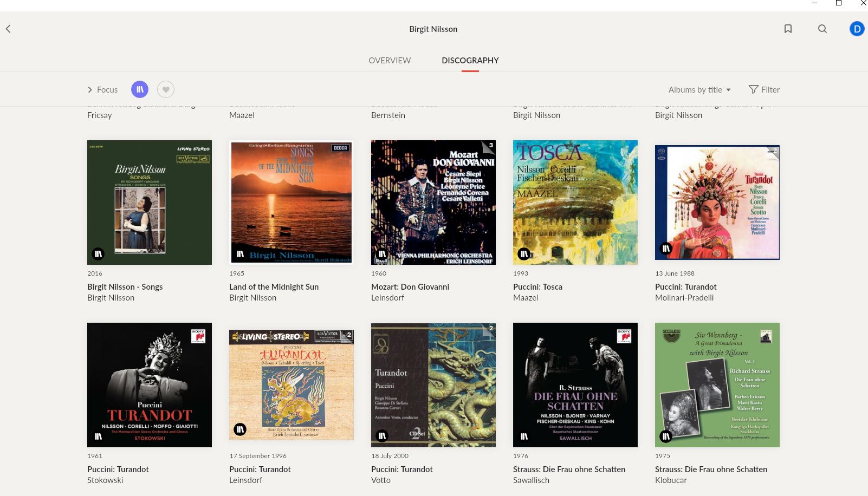Go back using the back arrow
Viewport: 868px width, 496px height.
8,29
